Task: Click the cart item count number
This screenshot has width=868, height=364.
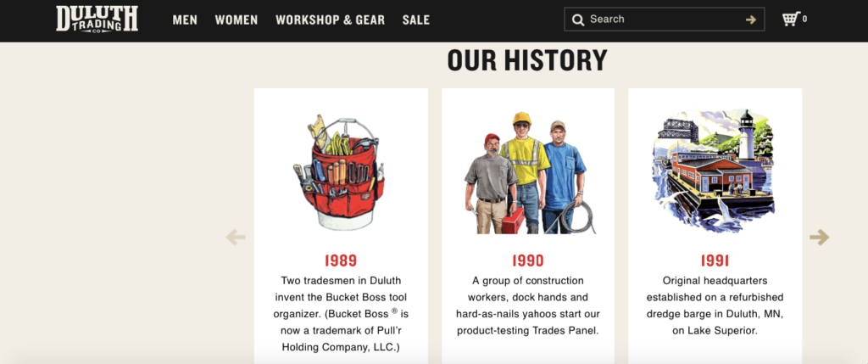Action: point(804,19)
